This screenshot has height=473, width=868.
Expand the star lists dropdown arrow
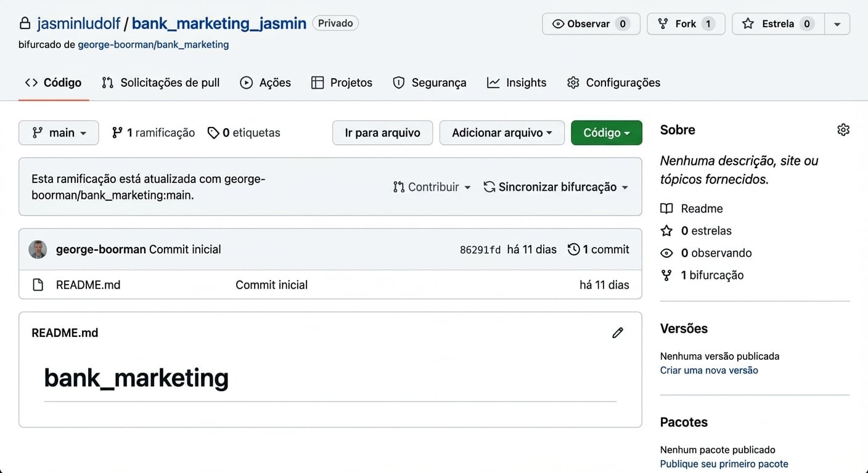pyautogui.click(x=837, y=24)
